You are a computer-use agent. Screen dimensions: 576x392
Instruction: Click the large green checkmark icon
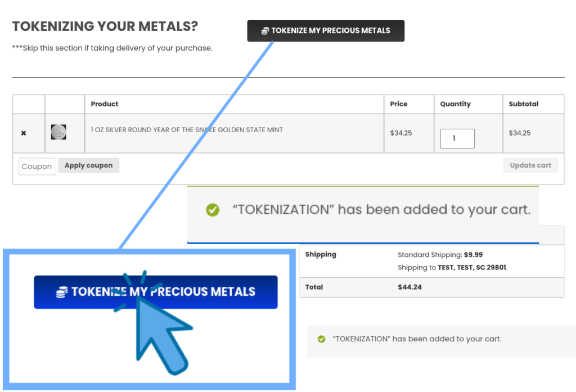[212, 210]
